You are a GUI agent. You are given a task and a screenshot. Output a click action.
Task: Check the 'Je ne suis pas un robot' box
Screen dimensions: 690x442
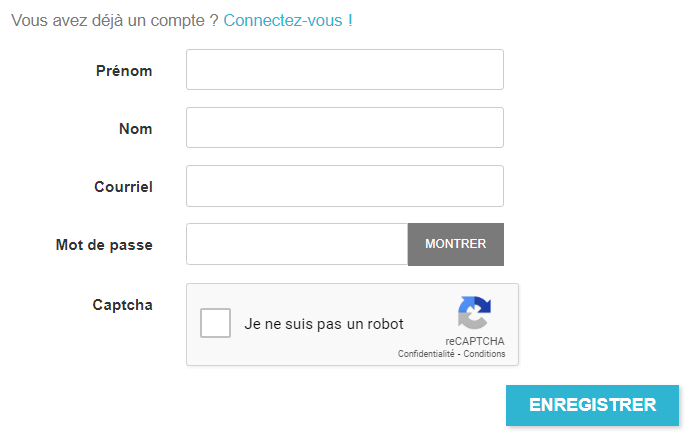216,324
